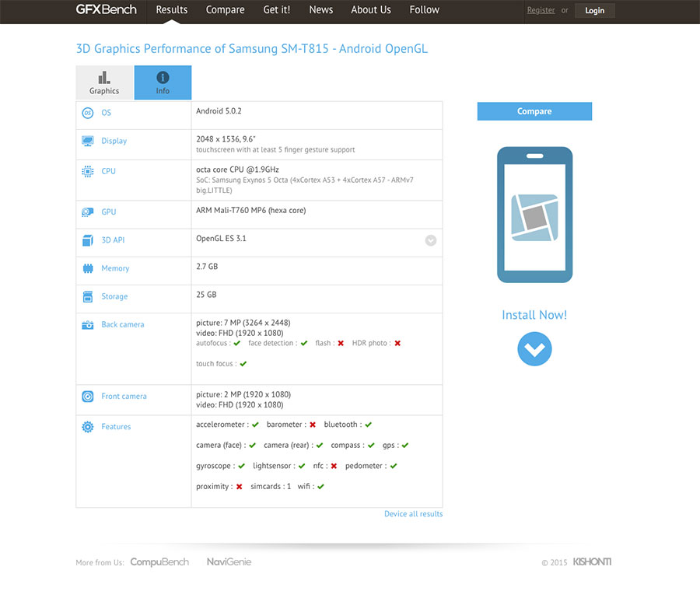Screen dimensions: 700x598
Task: Click the Storage drive icon
Action: 88,296
